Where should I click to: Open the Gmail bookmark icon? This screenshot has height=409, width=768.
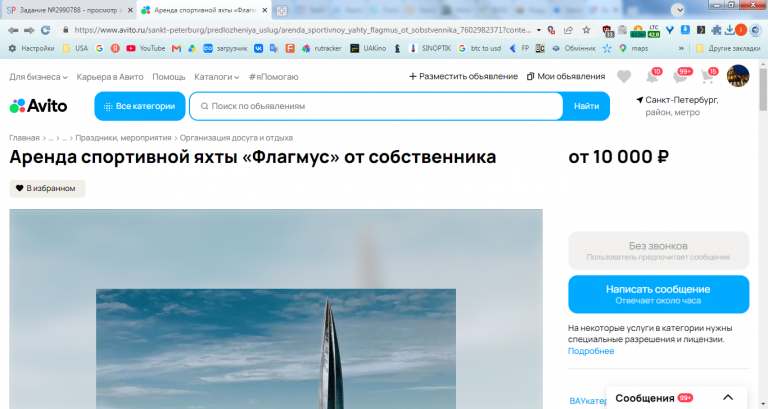pyautogui.click(x=176, y=48)
